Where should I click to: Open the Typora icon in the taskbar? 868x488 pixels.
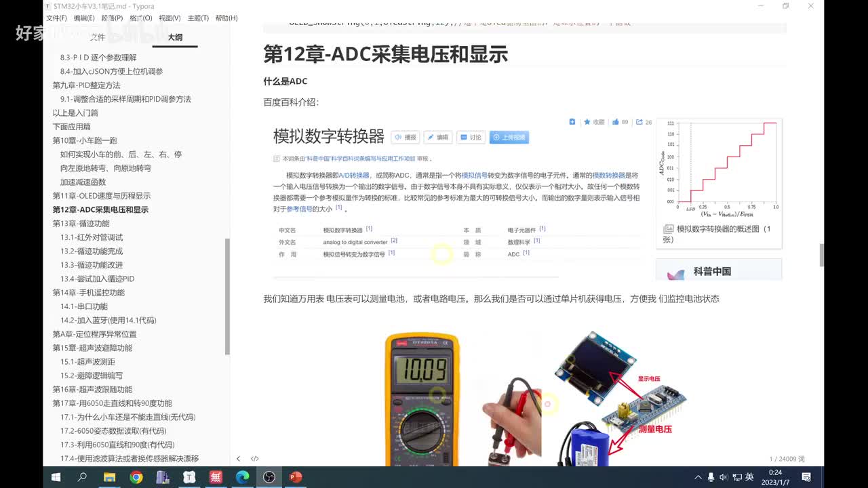tap(189, 477)
